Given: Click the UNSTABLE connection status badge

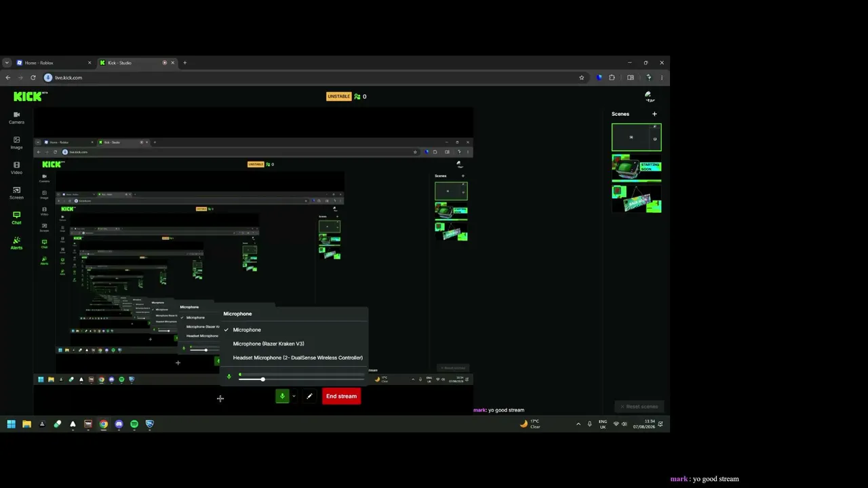Looking at the screenshot, I should pyautogui.click(x=338, y=96).
